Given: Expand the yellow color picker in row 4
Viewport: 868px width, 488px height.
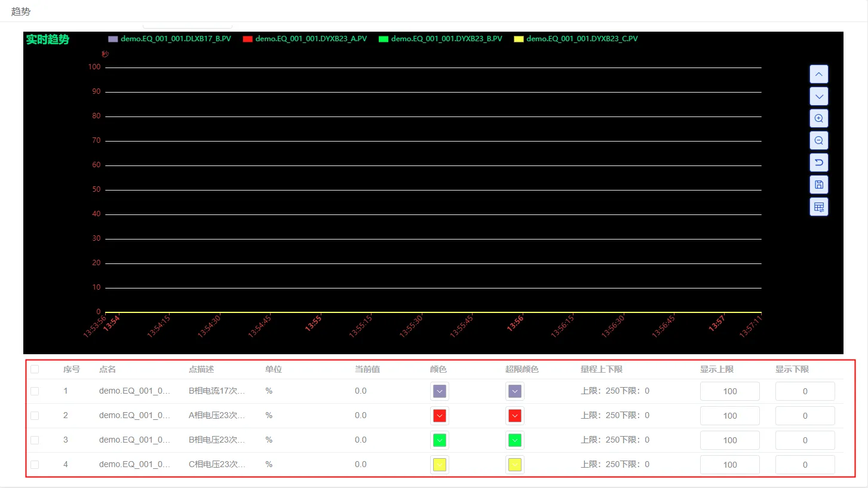Looking at the screenshot, I should tap(440, 465).
